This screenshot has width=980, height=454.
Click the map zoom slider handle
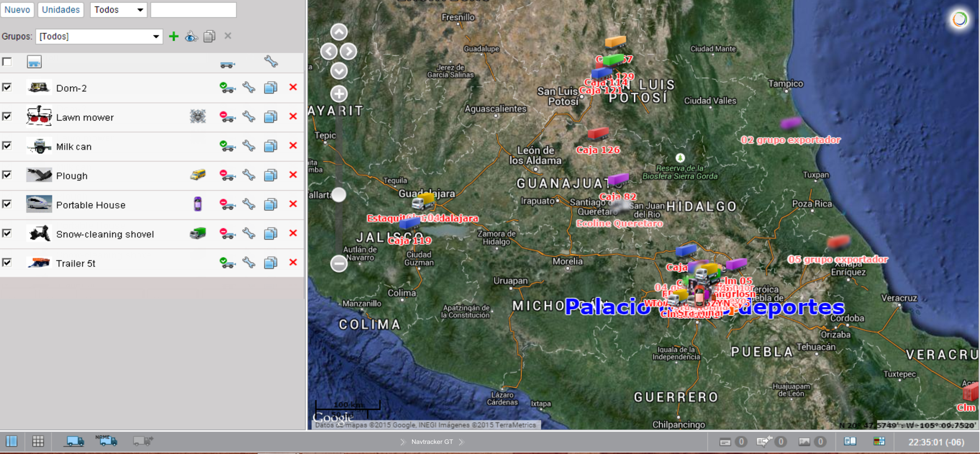click(x=339, y=195)
